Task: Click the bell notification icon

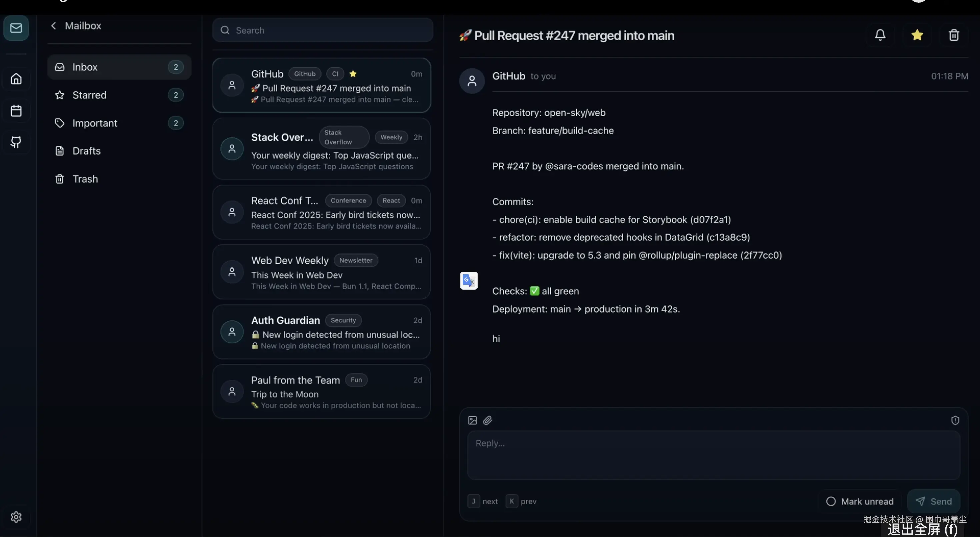Action: coord(880,35)
